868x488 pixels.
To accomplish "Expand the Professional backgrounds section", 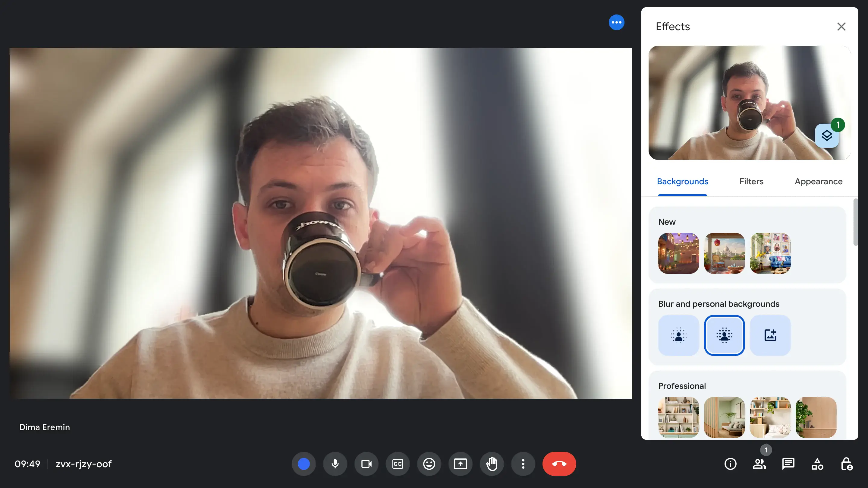I will [x=682, y=385].
